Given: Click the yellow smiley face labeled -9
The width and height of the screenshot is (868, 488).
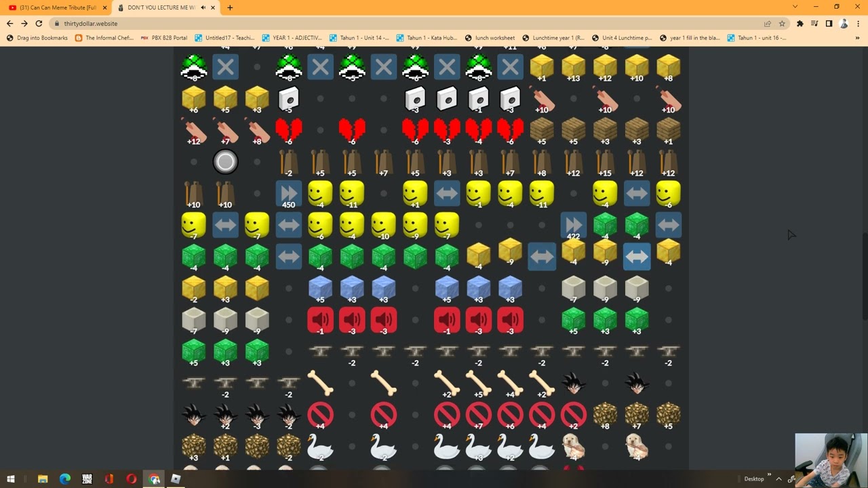Looking at the screenshot, I should [415, 226].
